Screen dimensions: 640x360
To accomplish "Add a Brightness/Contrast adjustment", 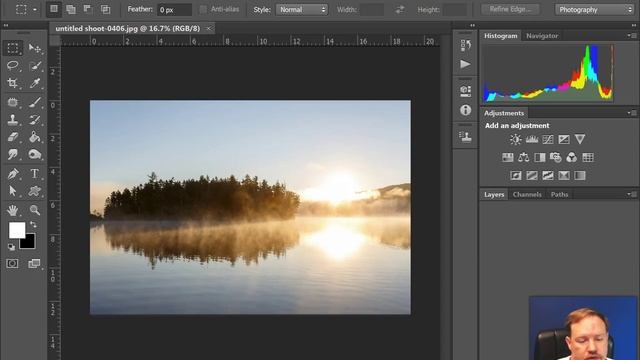I will point(516,140).
